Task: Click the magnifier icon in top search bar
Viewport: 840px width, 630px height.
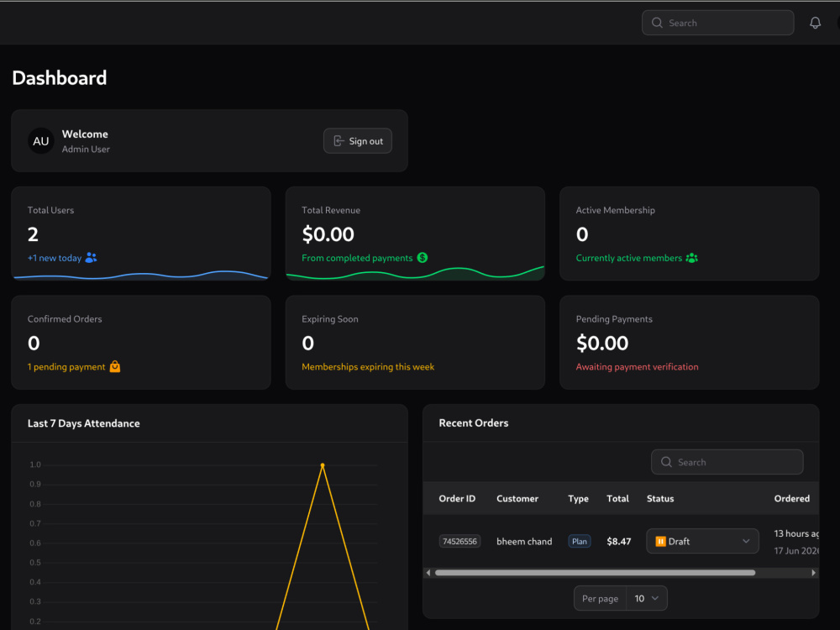Action: tap(657, 23)
